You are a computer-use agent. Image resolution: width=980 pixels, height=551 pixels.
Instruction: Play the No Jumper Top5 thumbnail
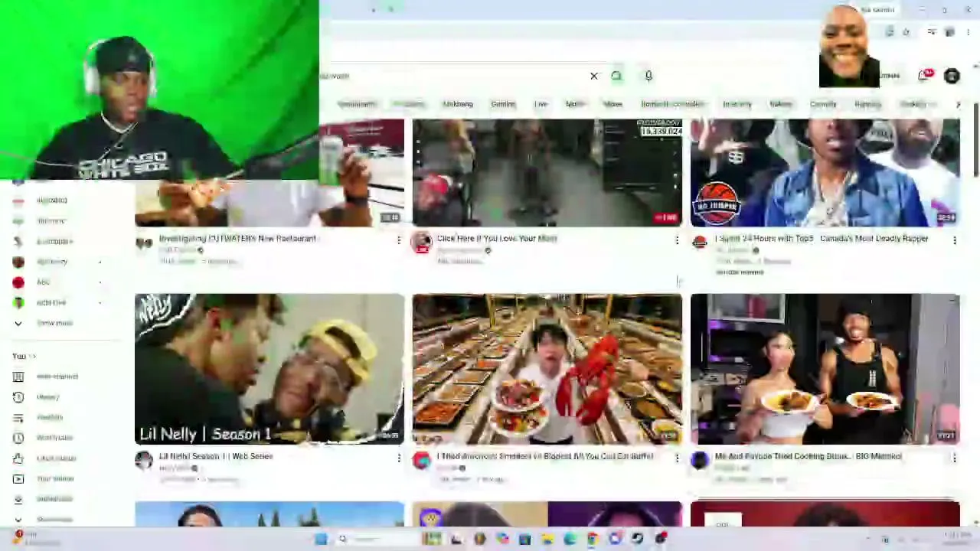(x=825, y=173)
